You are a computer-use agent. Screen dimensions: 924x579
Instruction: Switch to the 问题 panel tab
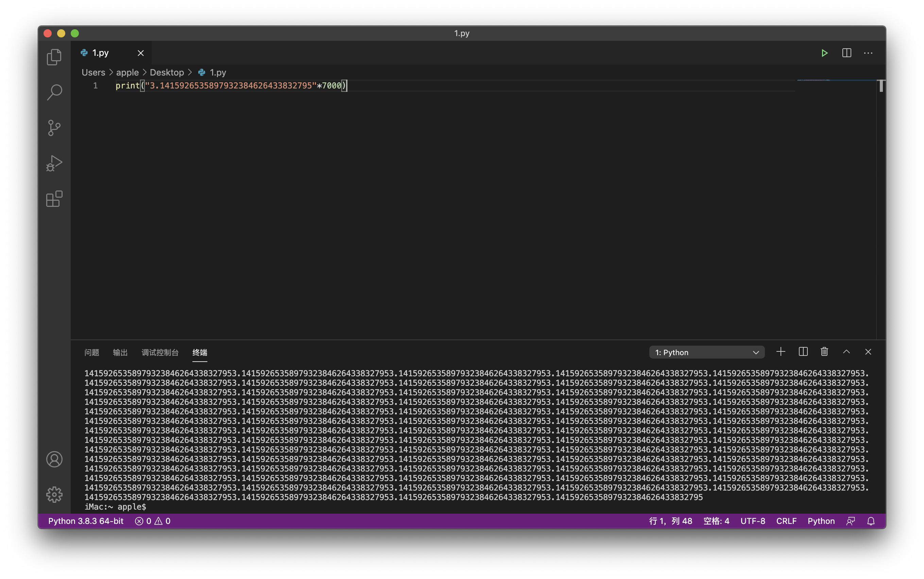pos(92,352)
